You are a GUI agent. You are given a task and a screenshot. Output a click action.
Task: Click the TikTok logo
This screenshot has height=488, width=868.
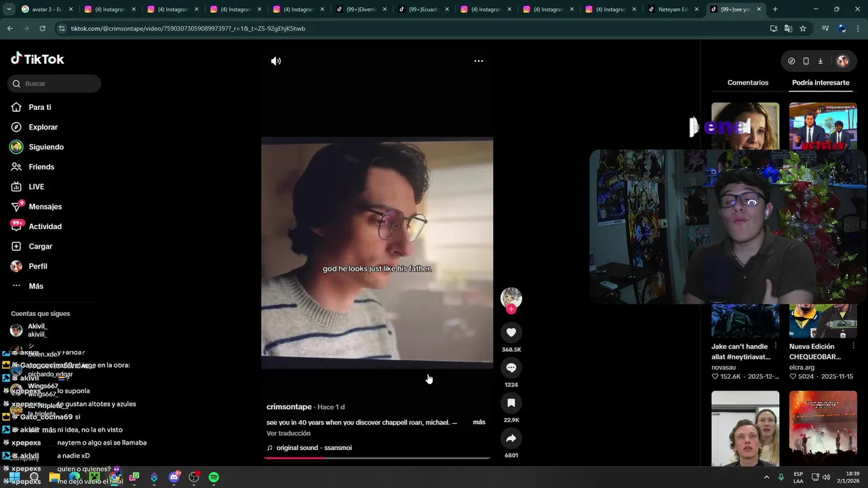[37, 59]
